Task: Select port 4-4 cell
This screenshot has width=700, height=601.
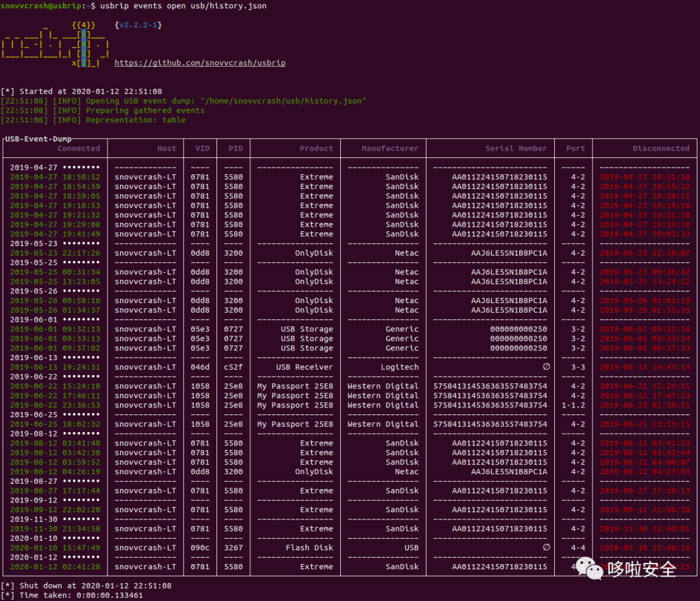Action: pyautogui.click(x=577, y=548)
